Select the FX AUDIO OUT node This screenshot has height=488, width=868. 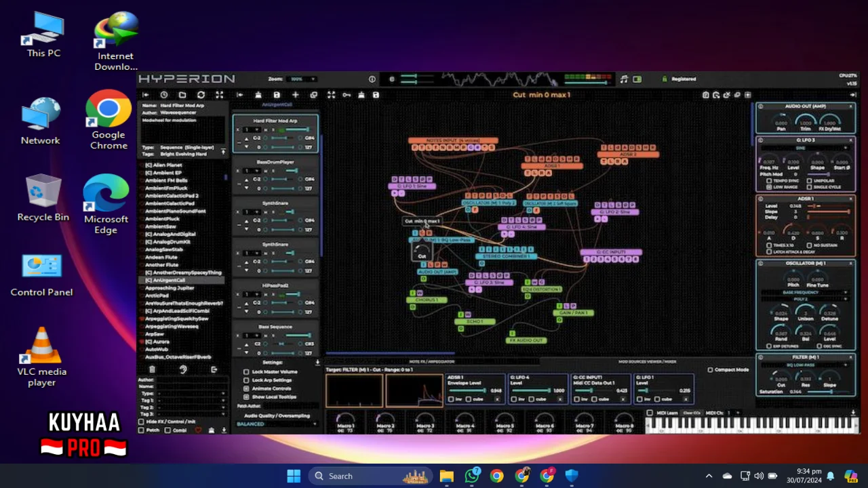[526, 340]
